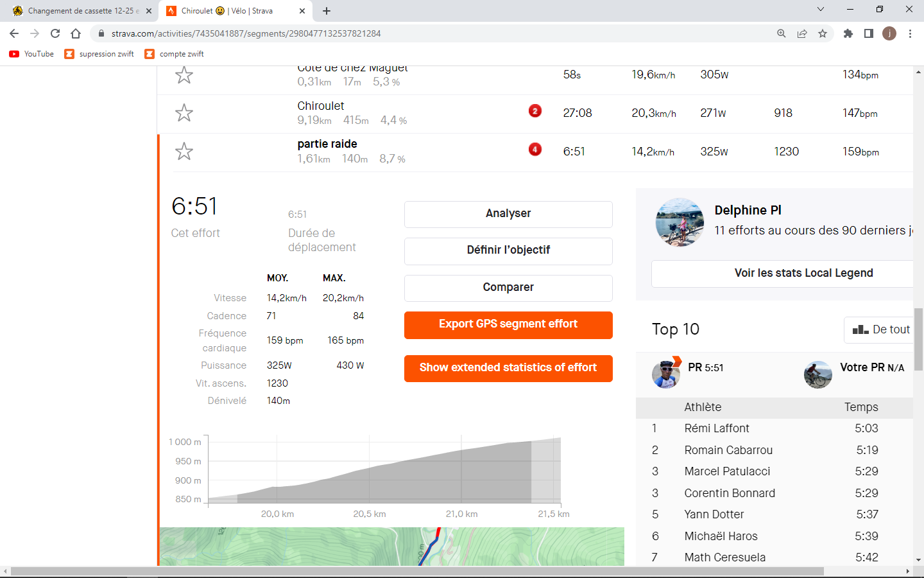Click the address bar URL
The image size is (924, 578).
point(246,33)
